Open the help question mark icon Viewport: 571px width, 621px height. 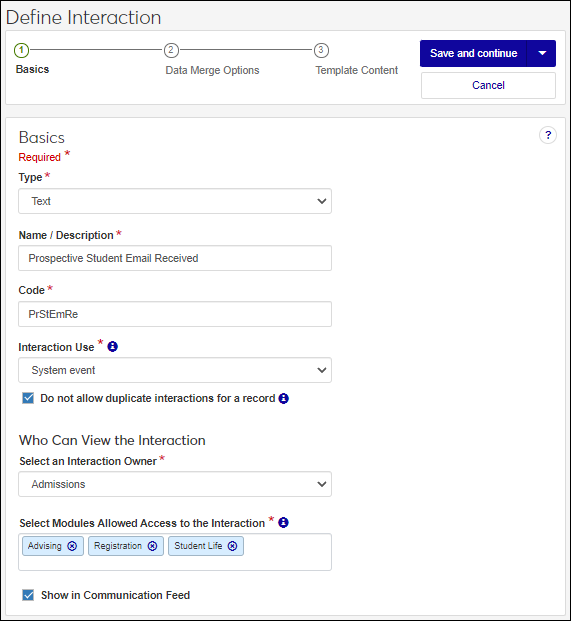[548, 135]
